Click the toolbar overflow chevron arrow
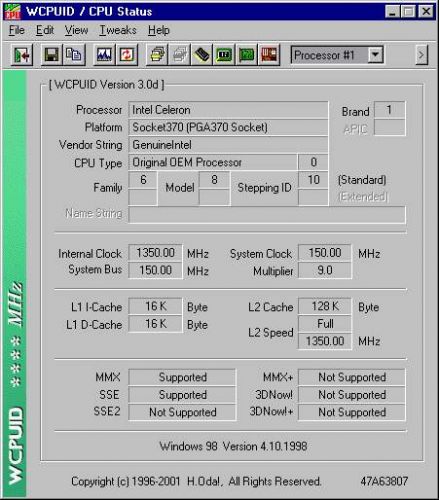This screenshot has width=439, height=500. [x=421, y=55]
